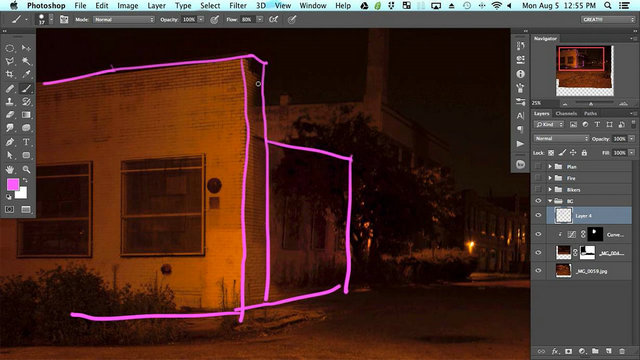Select the Eyedropper tool
This screenshot has height=360, width=640.
pos(26,74)
